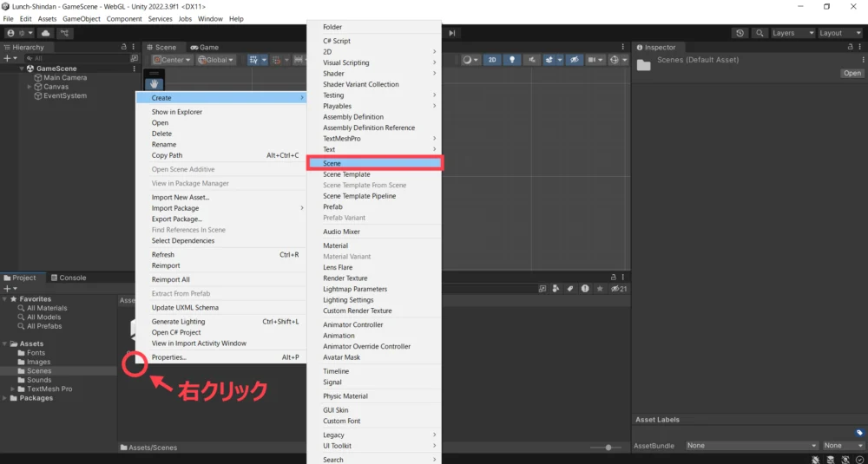Click the asset labels tag icon
This screenshot has height=464, width=868.
click(x=859, y=433)
